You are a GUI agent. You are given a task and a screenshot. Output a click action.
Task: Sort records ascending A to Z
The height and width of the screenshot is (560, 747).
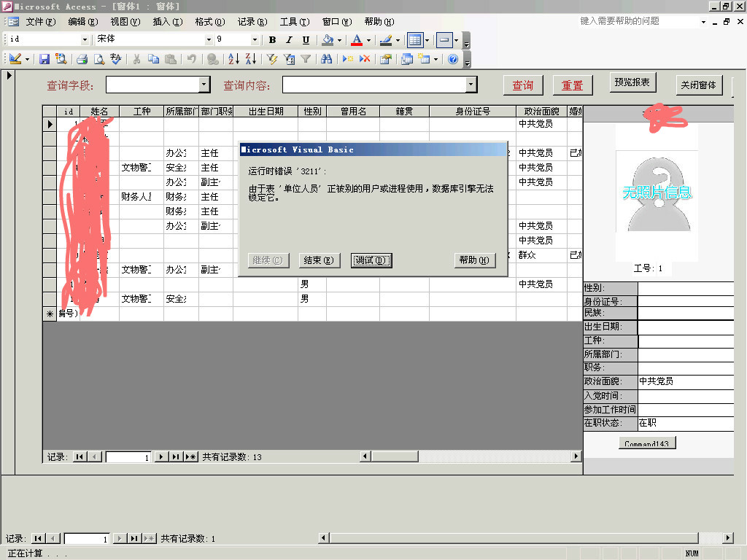233,58
